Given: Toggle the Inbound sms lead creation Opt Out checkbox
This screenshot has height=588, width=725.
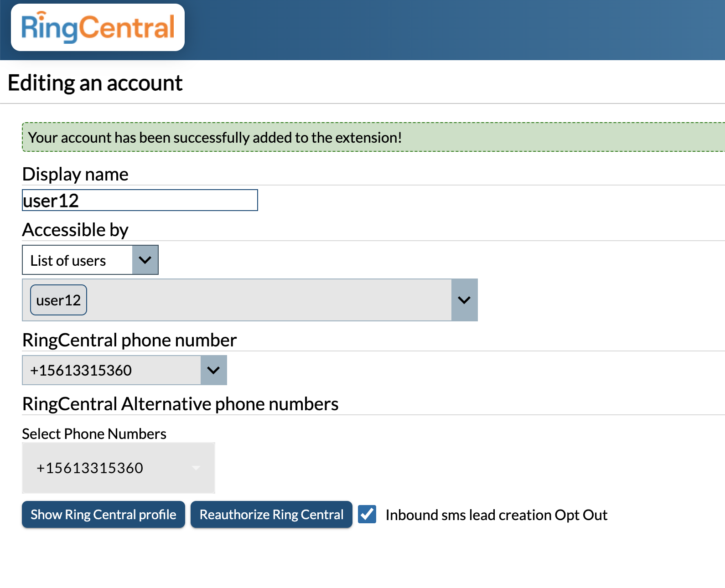Looking at the screenshot, I should [367, 514].
